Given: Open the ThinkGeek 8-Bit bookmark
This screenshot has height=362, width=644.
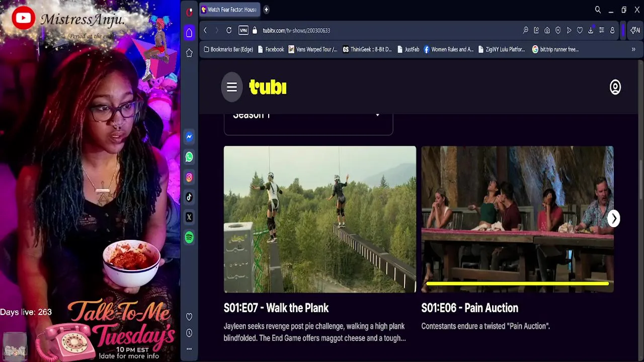Looking at the screenshot, I should (x=367, y=49).
